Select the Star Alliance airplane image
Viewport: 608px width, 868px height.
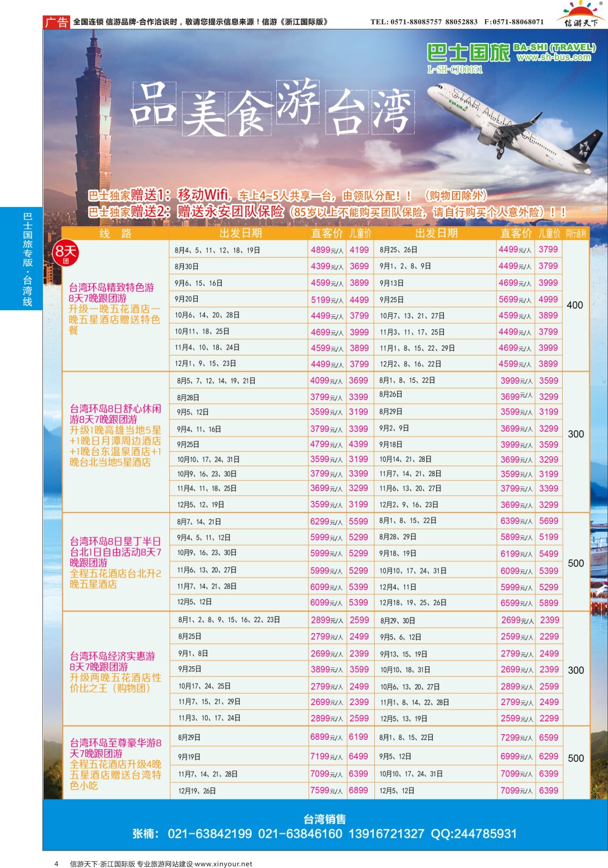(516, 128)
